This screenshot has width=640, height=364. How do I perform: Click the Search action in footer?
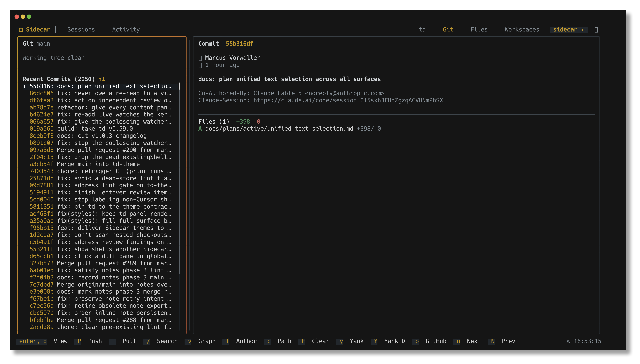click(x=167, y=341)
